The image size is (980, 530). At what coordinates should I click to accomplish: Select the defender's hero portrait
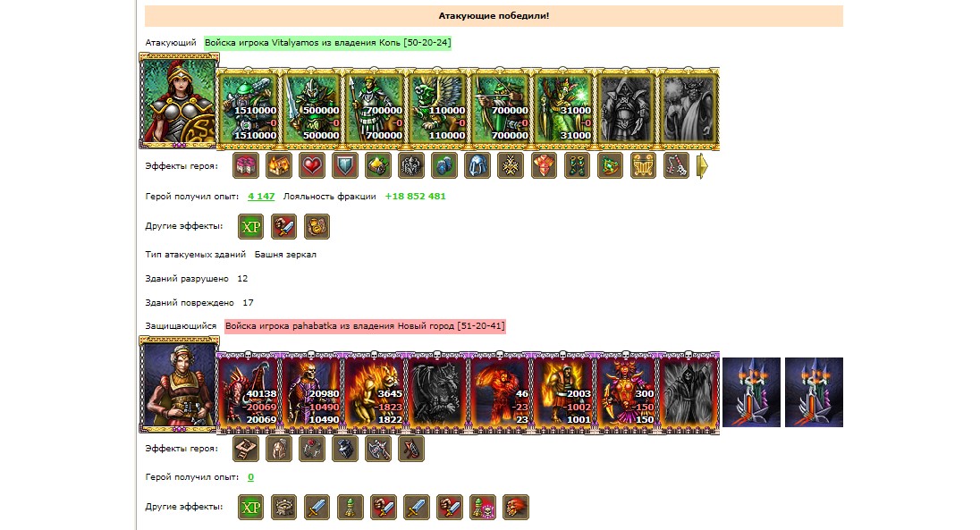[180, 383]
